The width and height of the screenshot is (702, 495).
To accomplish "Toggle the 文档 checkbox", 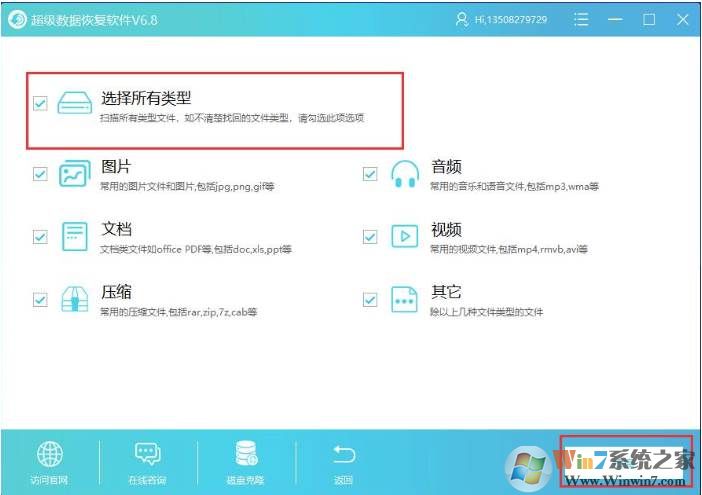I will [40, 236].
